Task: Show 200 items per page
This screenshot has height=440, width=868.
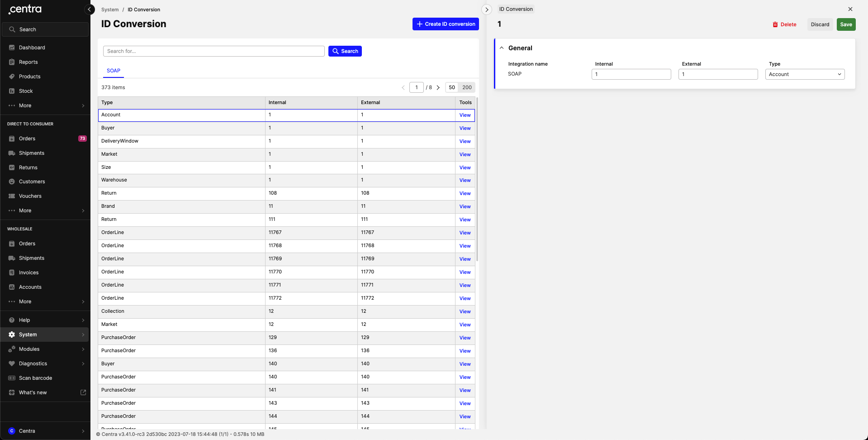Action: coord(467,87)
